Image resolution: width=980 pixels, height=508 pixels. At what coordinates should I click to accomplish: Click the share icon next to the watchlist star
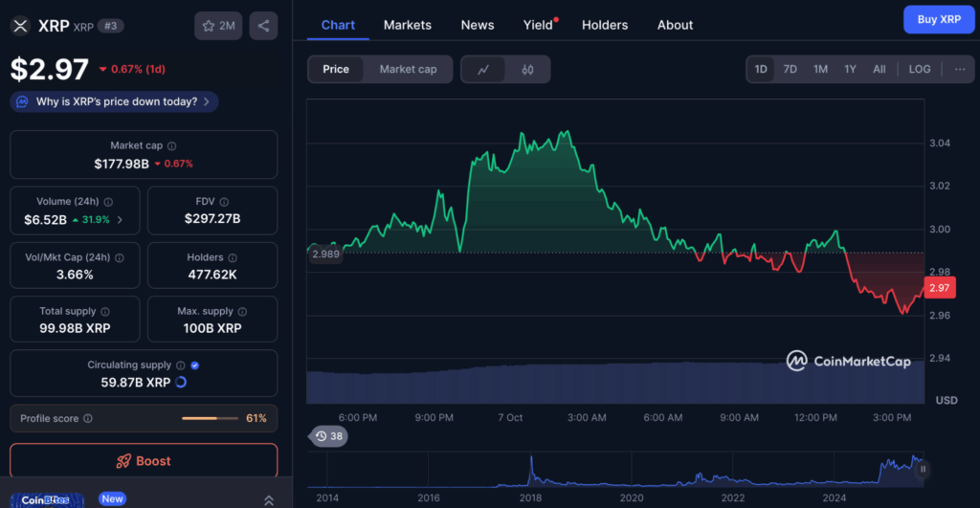(263, 26)
